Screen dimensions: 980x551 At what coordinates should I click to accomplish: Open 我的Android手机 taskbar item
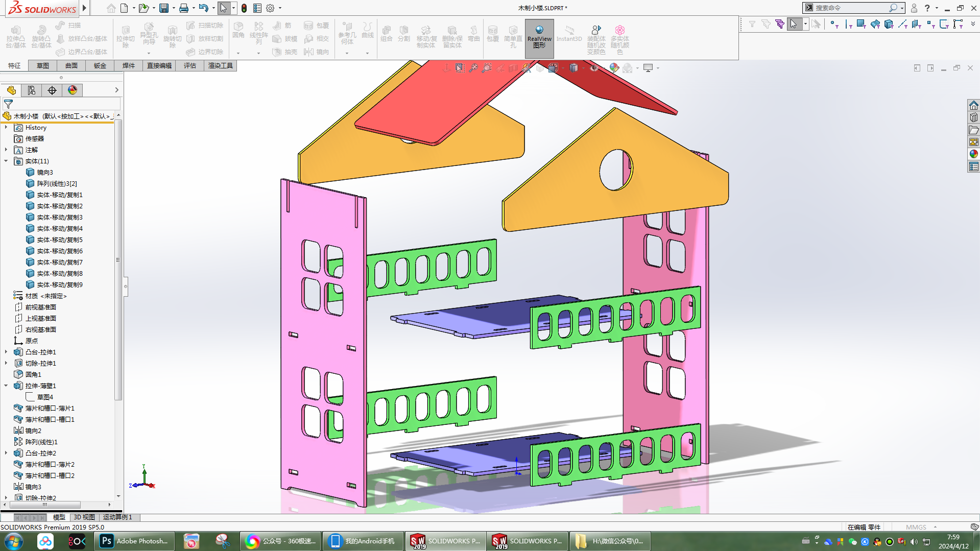363,541
